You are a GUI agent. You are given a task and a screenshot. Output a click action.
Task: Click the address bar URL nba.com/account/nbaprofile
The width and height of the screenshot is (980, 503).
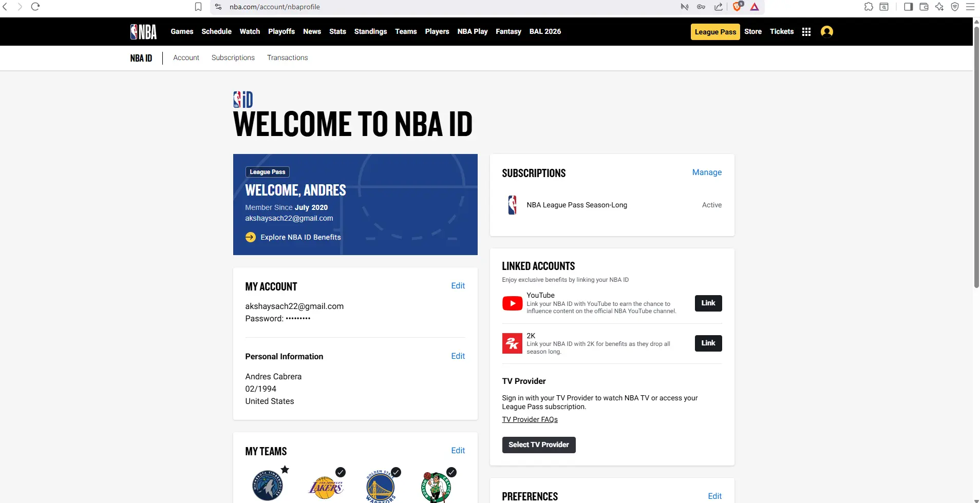(x=275, y=7)
